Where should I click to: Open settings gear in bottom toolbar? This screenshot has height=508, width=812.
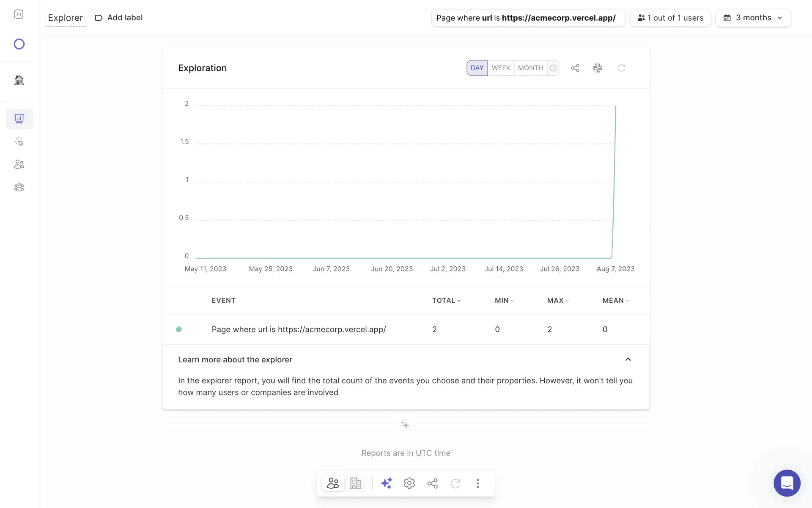pos(409,483)
